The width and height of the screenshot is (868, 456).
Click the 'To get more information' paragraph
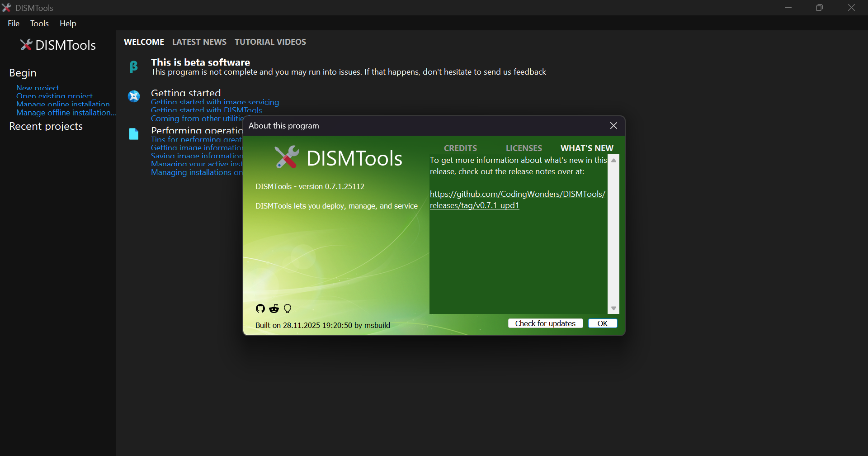pyautogui.click(x=518, y=166)
